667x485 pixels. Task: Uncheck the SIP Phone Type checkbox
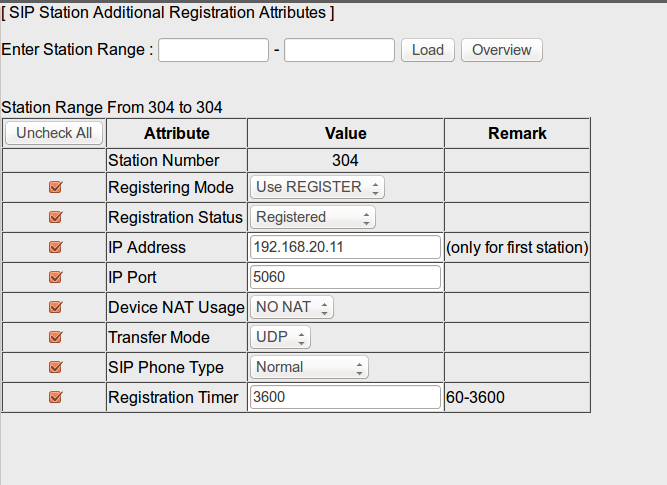tap(55, 367)
